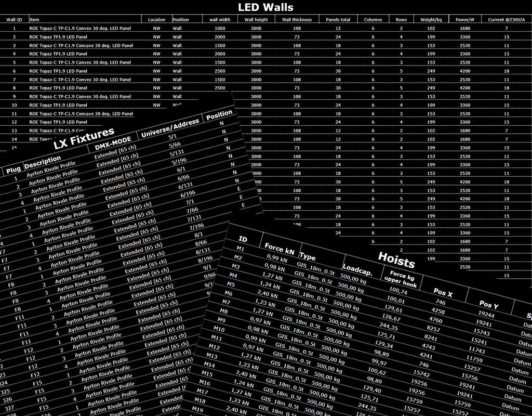Click the Rows column header
Image resolution: width=532 pixels, height=416 pixels.
coord(401,20)
